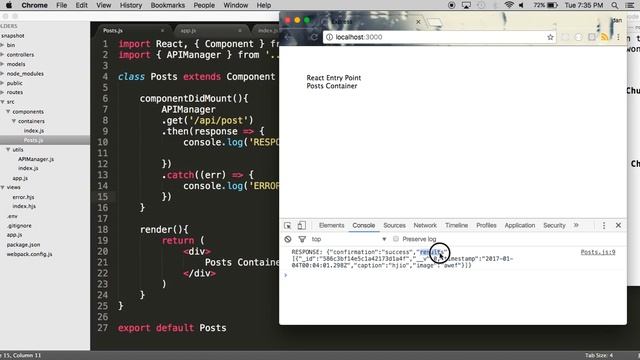Switch to the Application tab
This screenshot has height=360, width=640.
[x=520, y=225]
